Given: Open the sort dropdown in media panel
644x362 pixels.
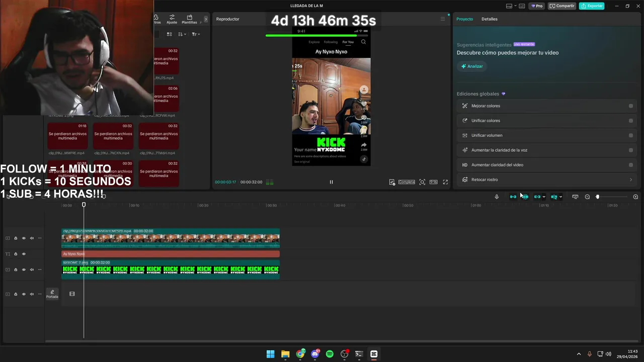Looking at the screenshot, I should 182,34.
